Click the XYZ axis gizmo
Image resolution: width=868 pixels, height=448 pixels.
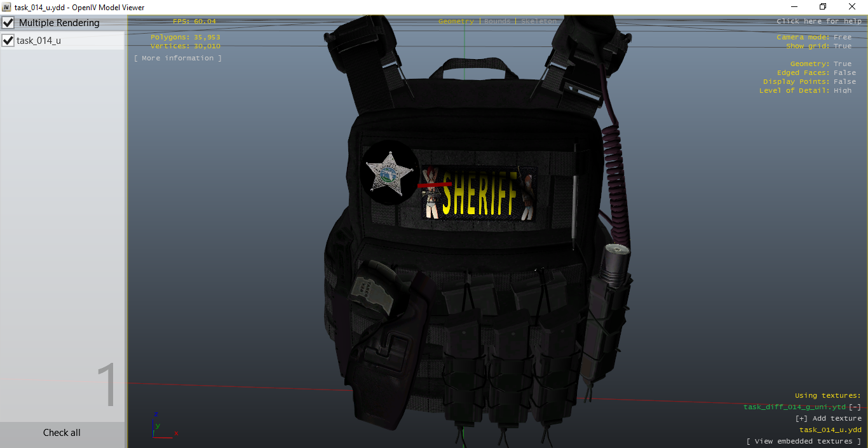162,427
